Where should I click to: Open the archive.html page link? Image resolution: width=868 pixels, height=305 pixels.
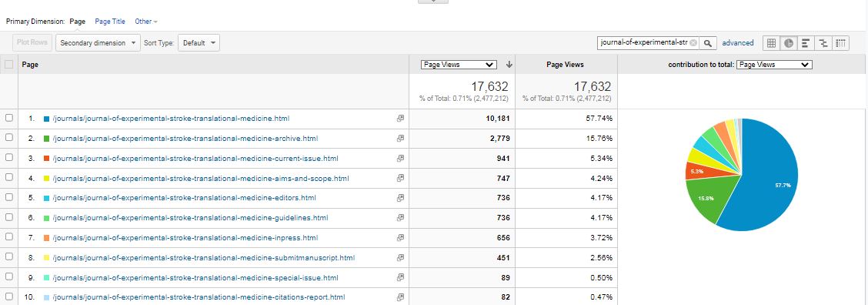pyautogui.click(x=185, y=138)
